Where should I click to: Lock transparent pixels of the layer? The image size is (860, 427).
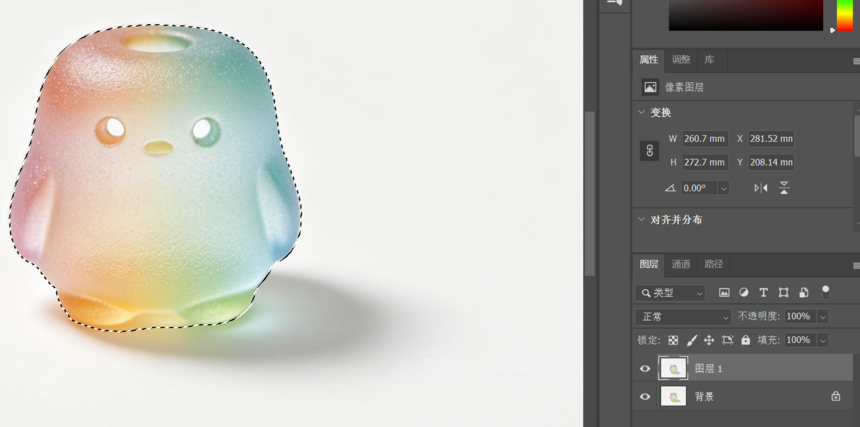(x=673, y=340)
